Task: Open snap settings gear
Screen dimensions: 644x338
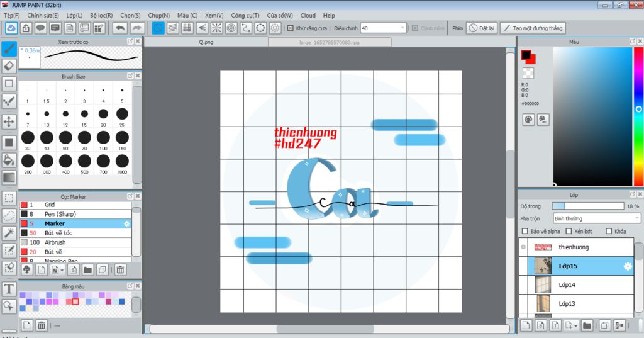Action: click(275, 28)
